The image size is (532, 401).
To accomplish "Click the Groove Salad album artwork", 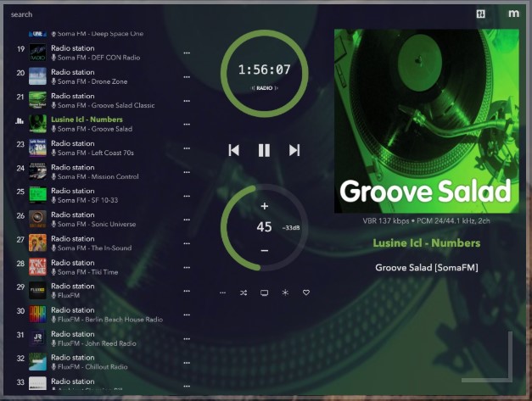I will [x=425, y=121].
